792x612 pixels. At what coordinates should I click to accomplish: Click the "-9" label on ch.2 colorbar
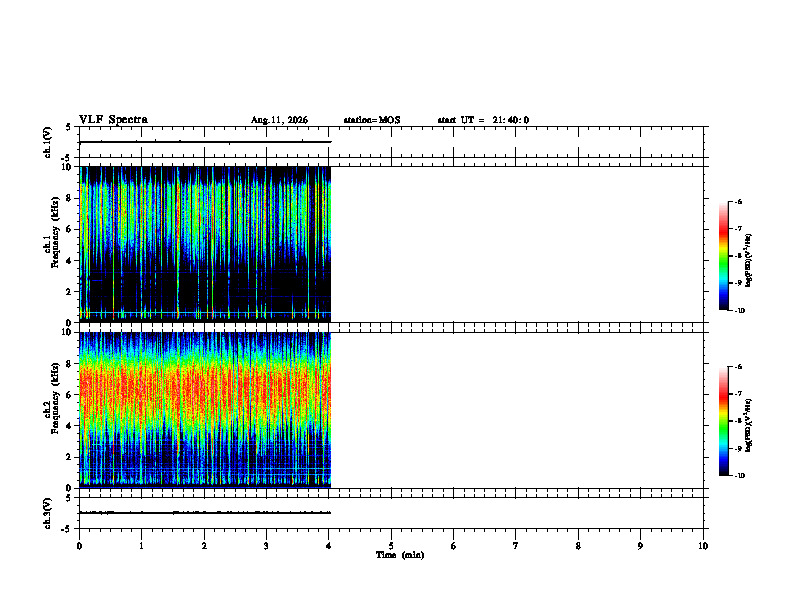738,448
